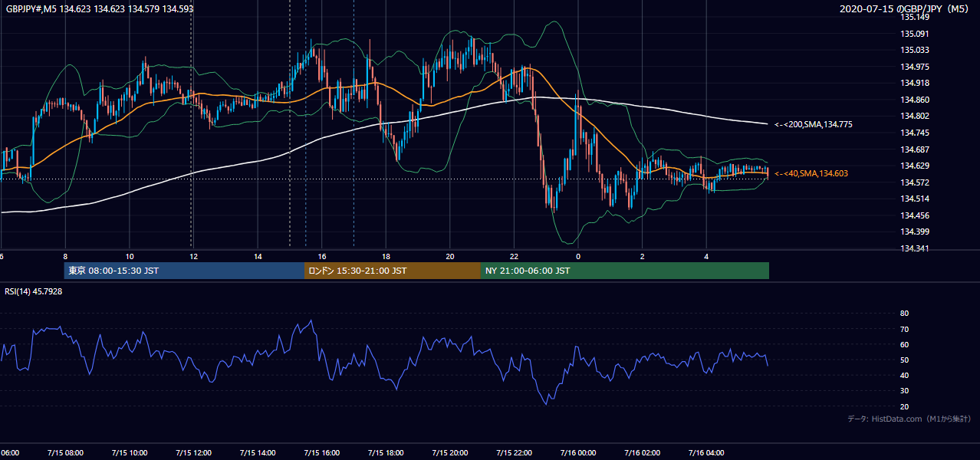This screenshot has height=460, width=980.
Task: Click the London 15:30-21:00 JST session bar
Action: [x=393, y=271]
